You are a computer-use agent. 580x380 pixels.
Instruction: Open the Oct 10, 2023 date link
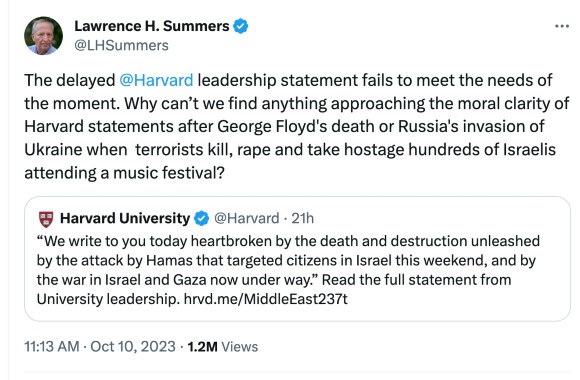click(x=133, y=347)
